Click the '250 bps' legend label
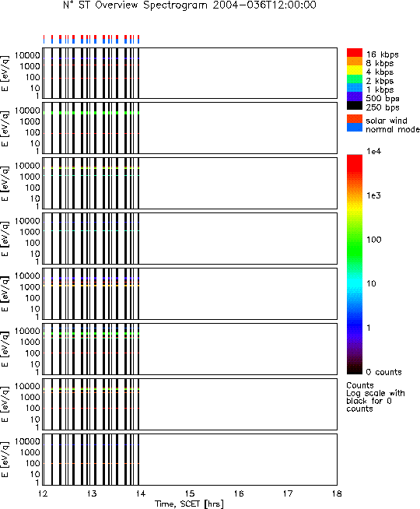This screenshot has height=509, width=420. [x=383, y=107]
